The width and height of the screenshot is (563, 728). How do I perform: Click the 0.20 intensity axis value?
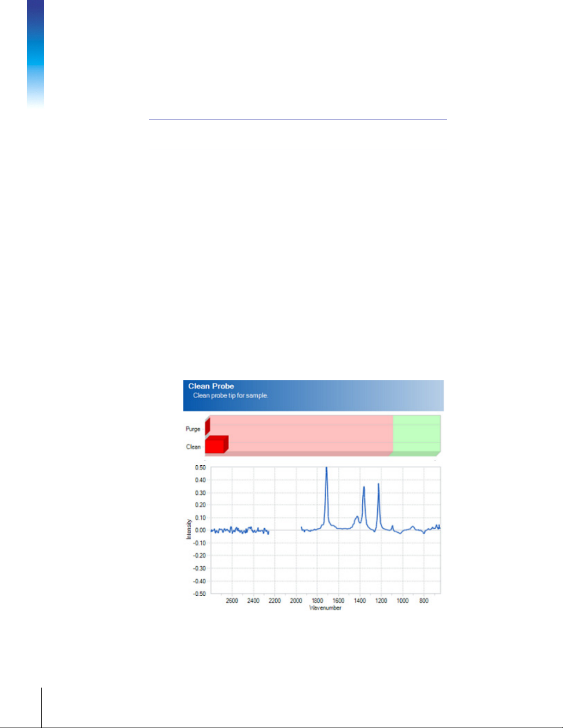pos(200,505)
